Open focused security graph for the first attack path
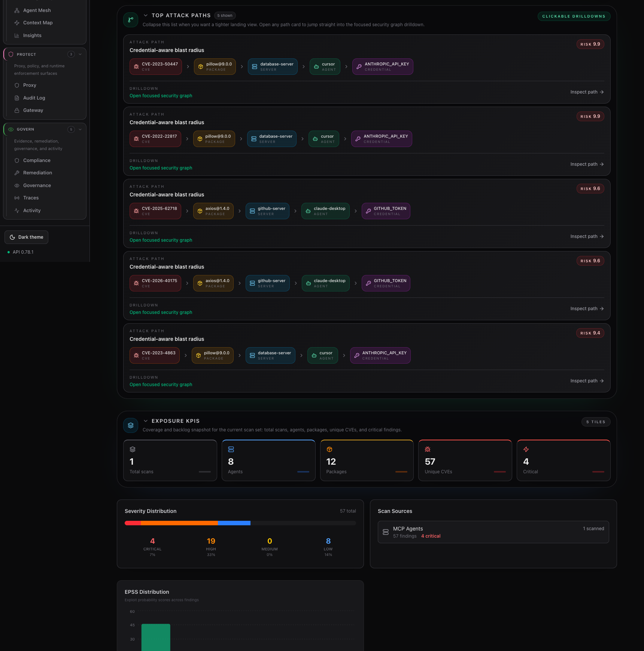 [x=161, y=96]
